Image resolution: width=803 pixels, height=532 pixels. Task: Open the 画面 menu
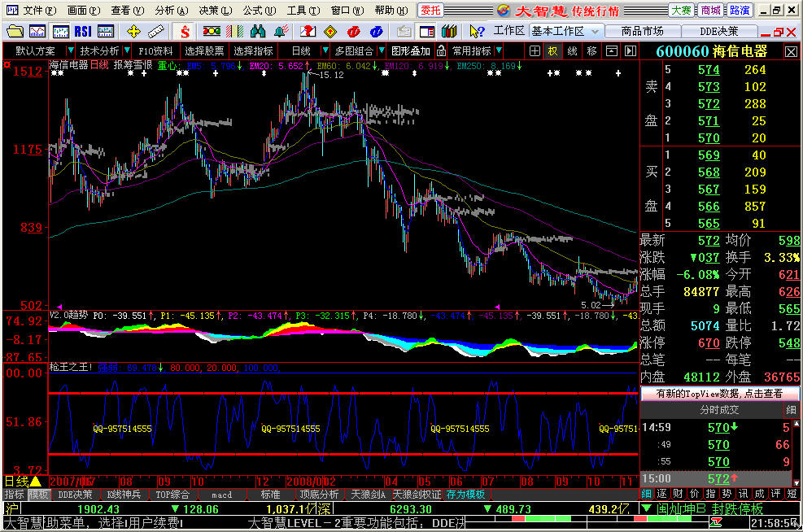pos(84,11)
